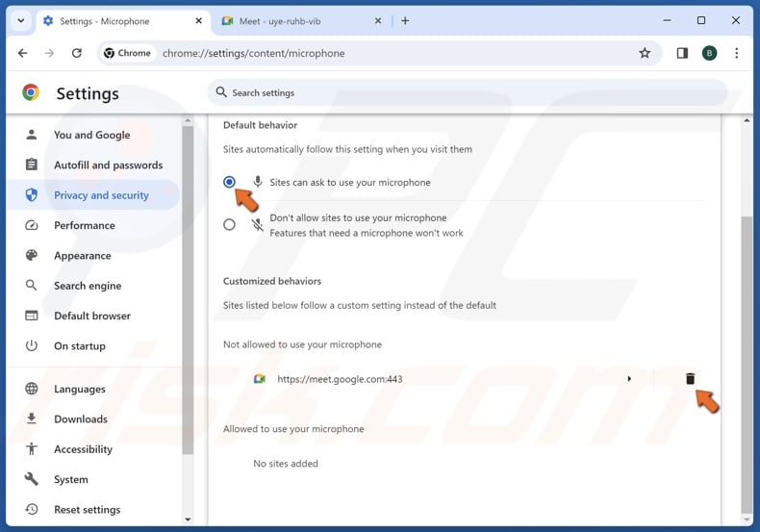Switch to the Meet - uye-ruhb-vib tab

click(x=301, y=21)
